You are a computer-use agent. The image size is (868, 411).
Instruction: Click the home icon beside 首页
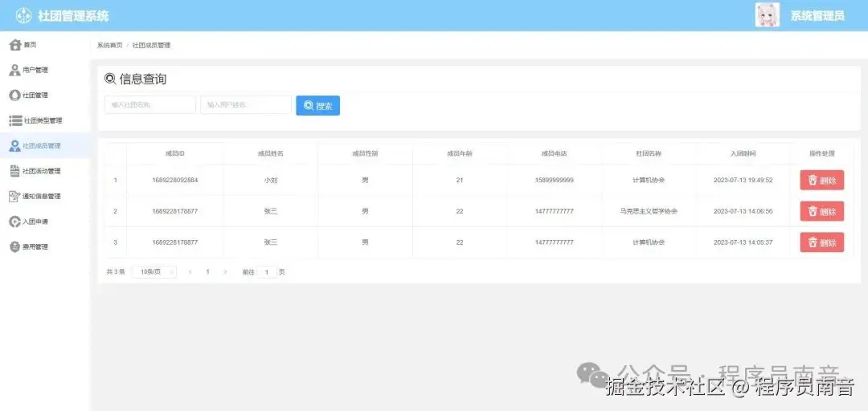(15, 45)
